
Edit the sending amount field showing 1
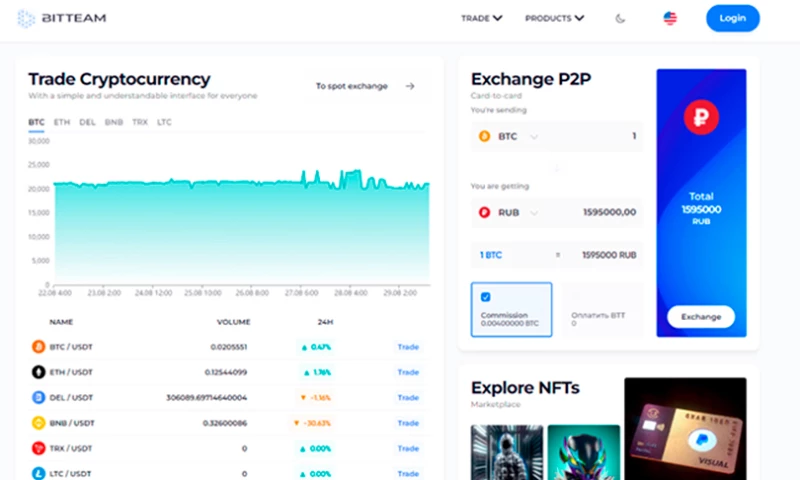(634, 136)
